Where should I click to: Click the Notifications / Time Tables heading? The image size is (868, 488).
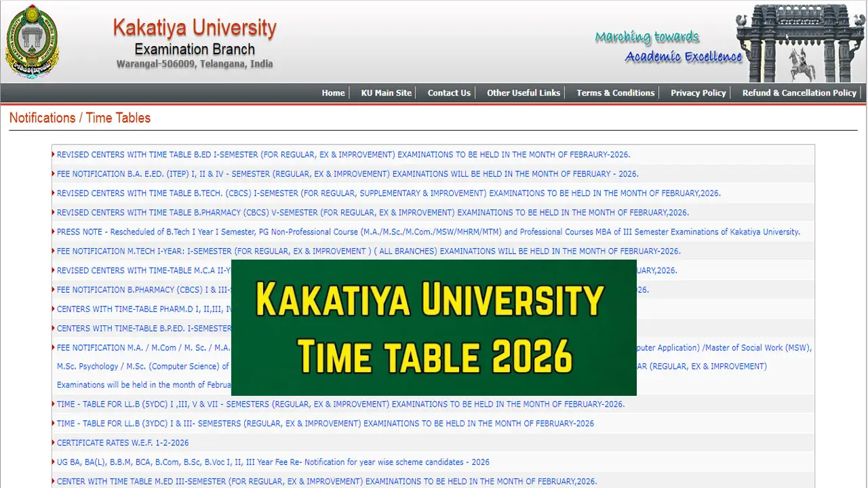(80, 118)
